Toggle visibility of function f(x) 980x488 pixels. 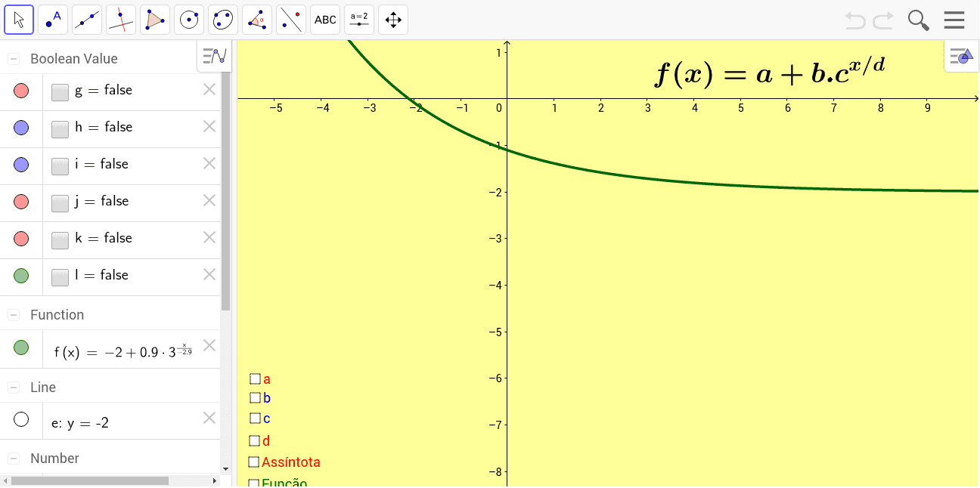[21, 347]
